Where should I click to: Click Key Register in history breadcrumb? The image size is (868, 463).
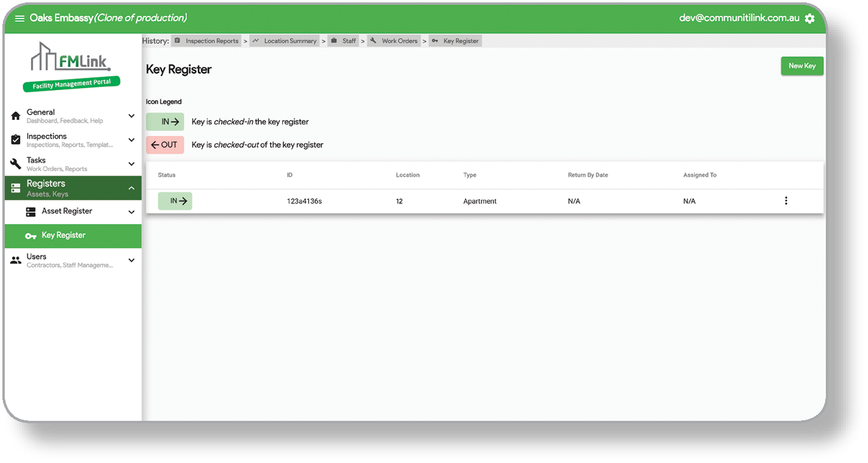coord(455,40)
